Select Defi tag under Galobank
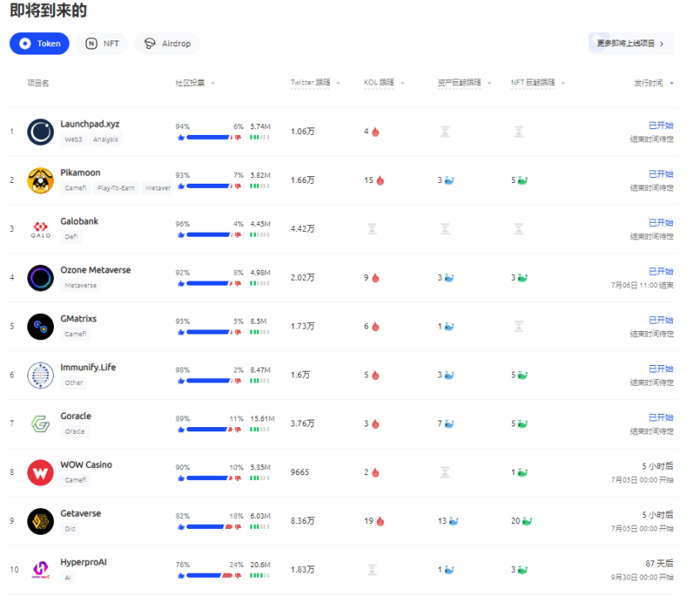The width and height of the screenshot is (700, 596). [71, 237]
